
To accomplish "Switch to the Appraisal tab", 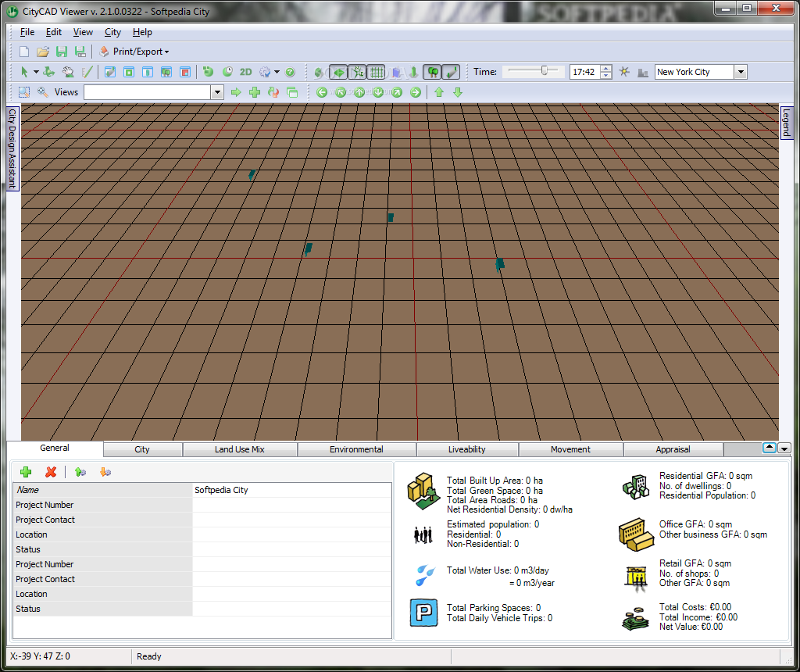I will pyautogui.click(x=673, y=449).
